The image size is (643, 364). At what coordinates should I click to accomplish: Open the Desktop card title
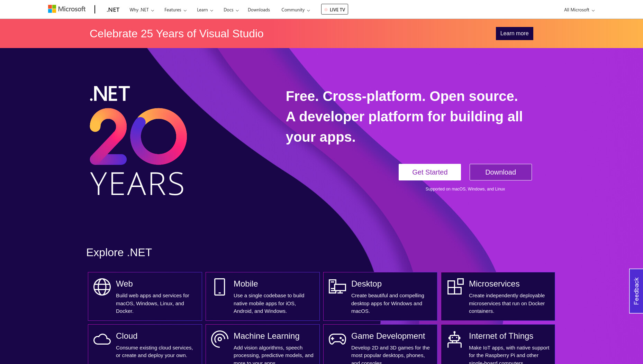pos(366,284)
